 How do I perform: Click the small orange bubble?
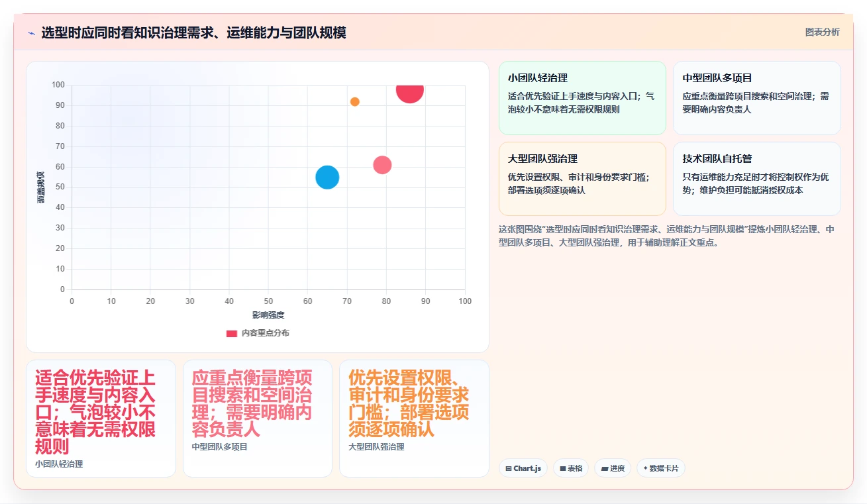click(355, 102)
